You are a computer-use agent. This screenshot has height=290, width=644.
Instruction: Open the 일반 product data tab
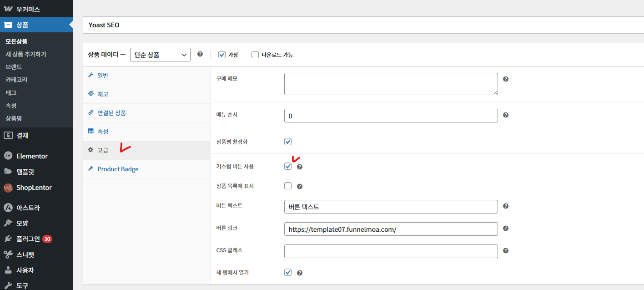point(146,76)
